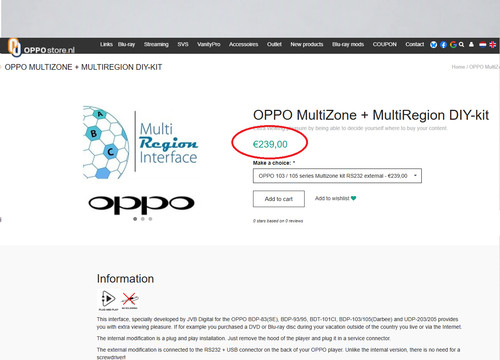500x360 pixels.
Task: Click the €239,00 price text
Action: click(x=270, y=144)
